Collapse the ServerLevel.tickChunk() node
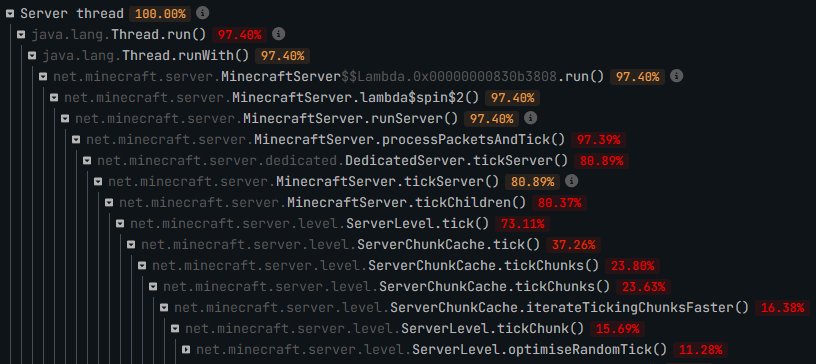Viewport: 816px width, 364px height. (175, 329)
